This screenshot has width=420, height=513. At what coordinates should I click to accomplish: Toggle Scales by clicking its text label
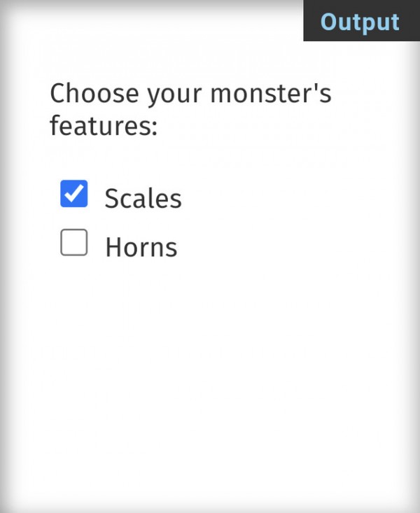[143, 199]
